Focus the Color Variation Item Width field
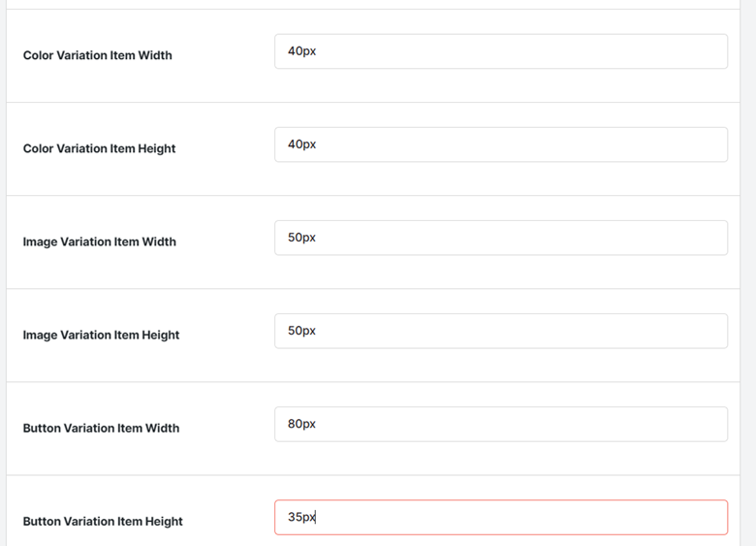This screenshot has height=546, width=756. [501, 51]
